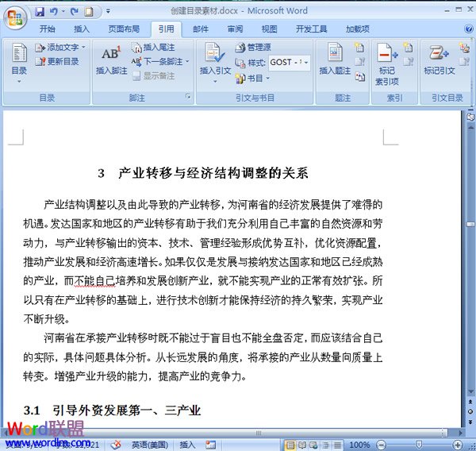The width and height of the screenshot is (476, 451).
Task: Click update table of authorities icon in 引文目录 group
Action: pyautogui.click(x=464, y=62)
